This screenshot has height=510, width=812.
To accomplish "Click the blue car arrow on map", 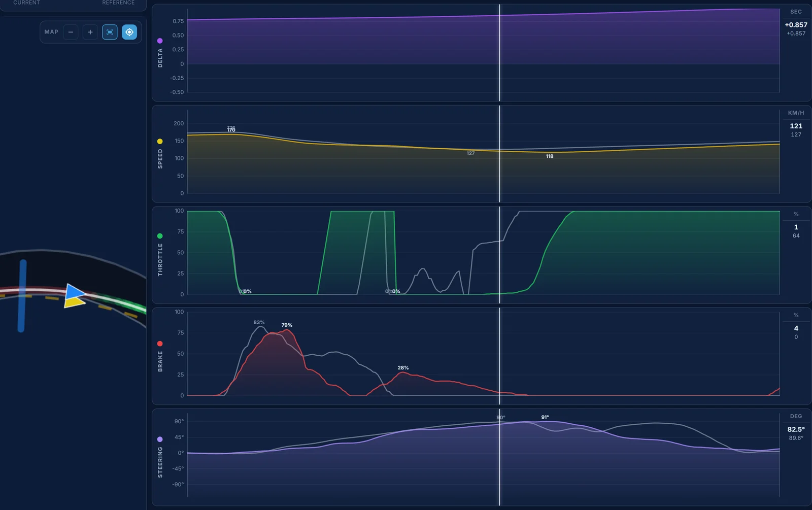I will tap(75, 292).
